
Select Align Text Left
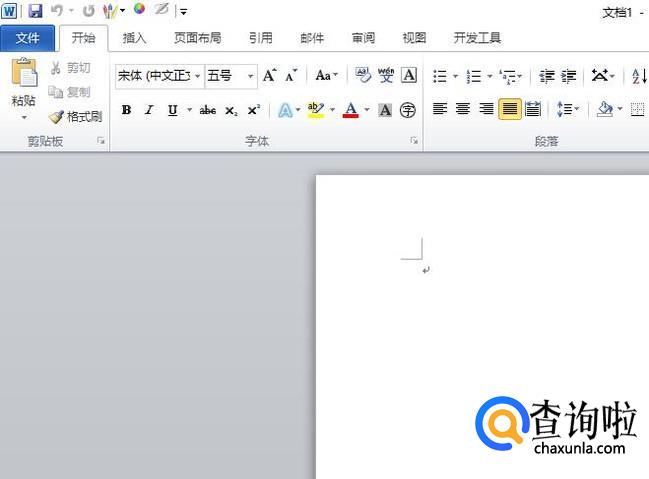tap(440, 110)
